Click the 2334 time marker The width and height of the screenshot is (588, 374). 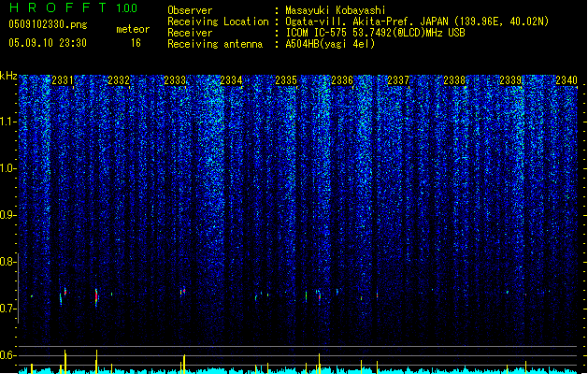click(x=231, y=80)
